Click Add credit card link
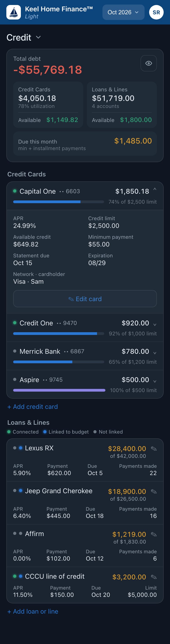The height and width of the screenshot is (644, 170). coord(32,407)
